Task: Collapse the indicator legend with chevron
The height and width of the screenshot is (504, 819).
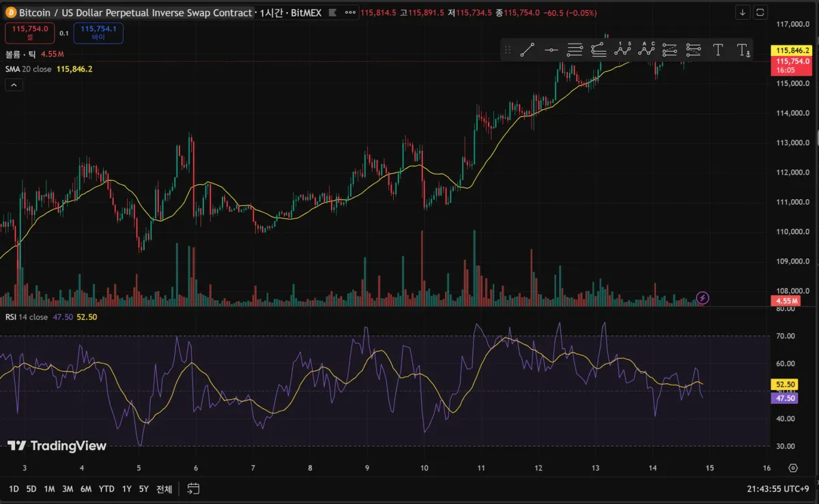Action: [x=14, y=85]
